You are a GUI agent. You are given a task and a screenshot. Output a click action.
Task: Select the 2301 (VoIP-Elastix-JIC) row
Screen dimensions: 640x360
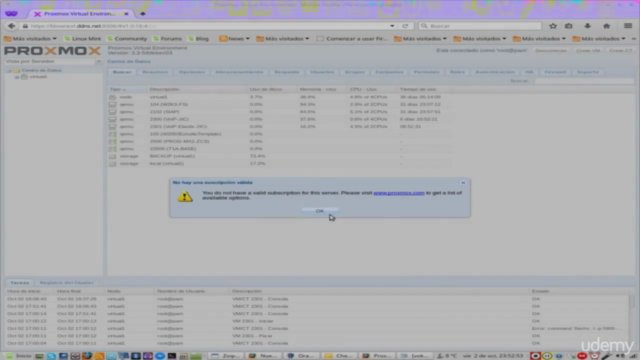click(280, 127)
